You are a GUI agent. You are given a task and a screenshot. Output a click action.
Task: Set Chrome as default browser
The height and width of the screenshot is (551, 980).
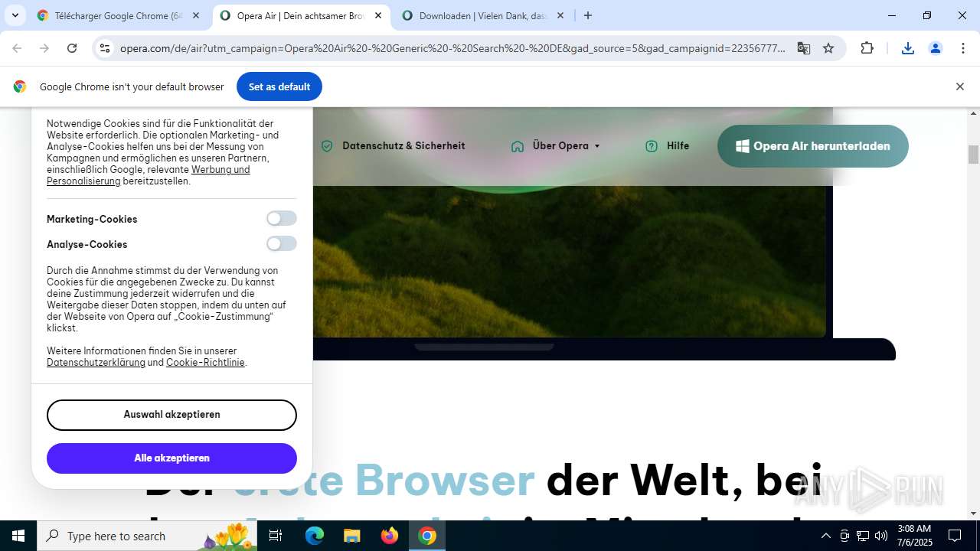[279, 86]
